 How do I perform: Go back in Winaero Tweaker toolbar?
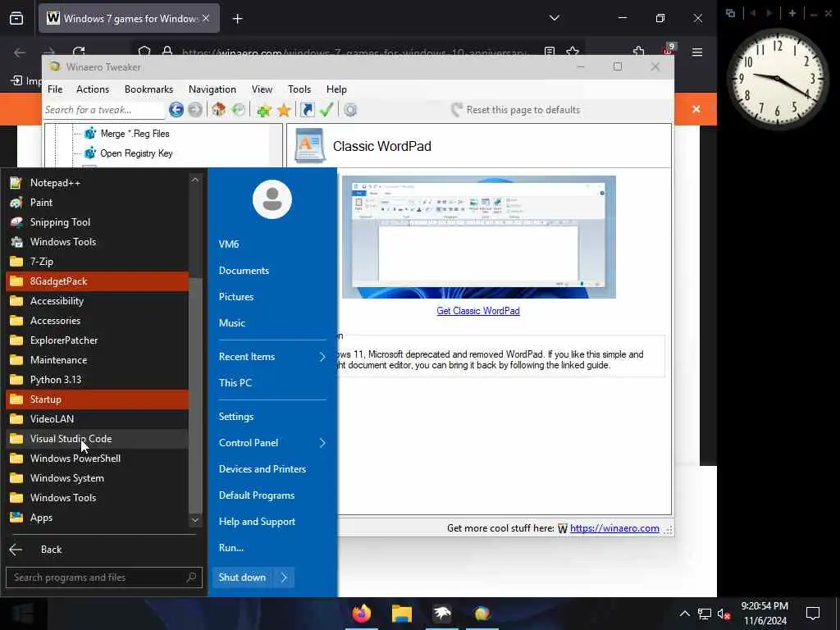[176, 110]
